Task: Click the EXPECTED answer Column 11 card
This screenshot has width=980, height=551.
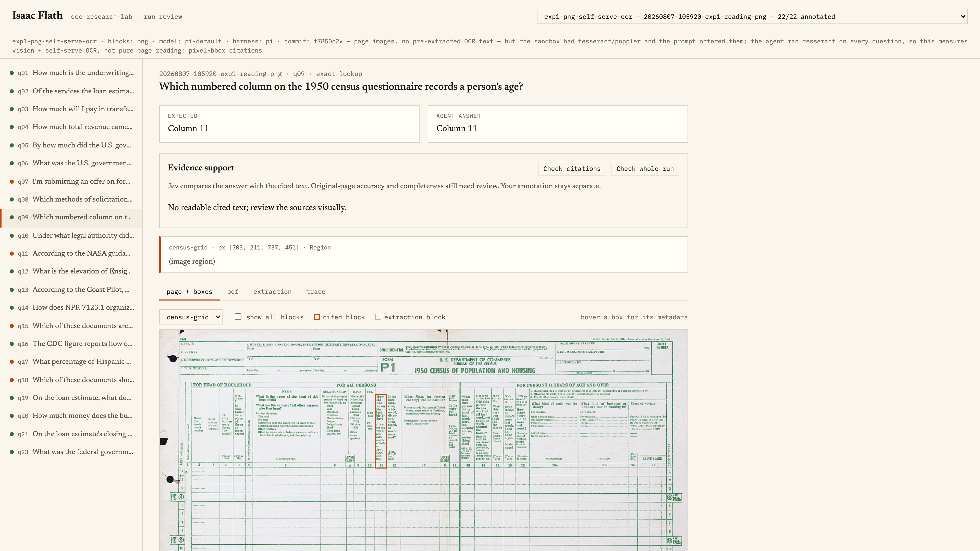Action: [x=289, y=124]
